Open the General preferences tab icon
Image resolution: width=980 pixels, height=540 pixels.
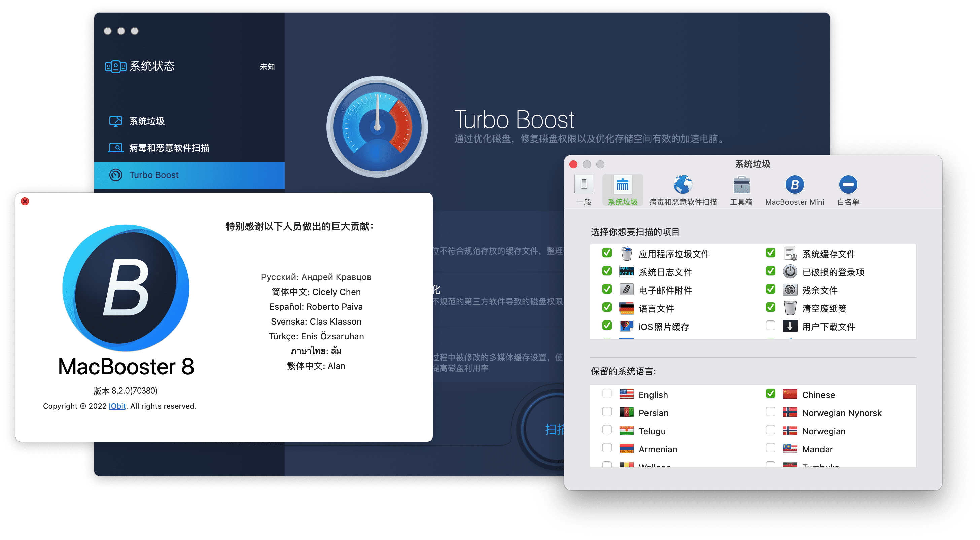click(584, 185)
